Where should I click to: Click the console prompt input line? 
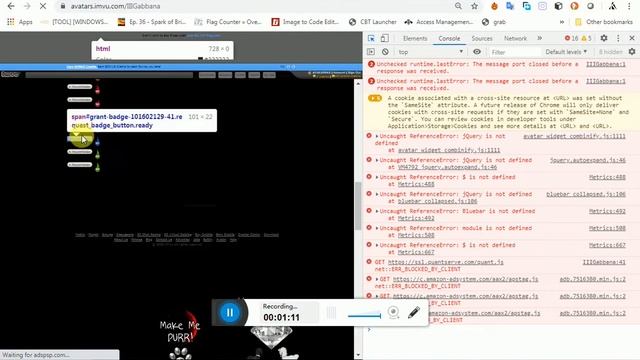click(x=502, y=330)
